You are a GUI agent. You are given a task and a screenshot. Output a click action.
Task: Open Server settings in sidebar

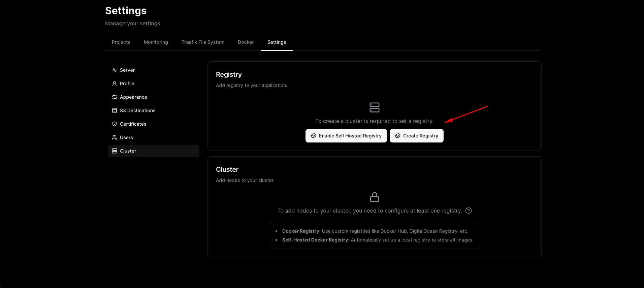(x=154, y=70)
